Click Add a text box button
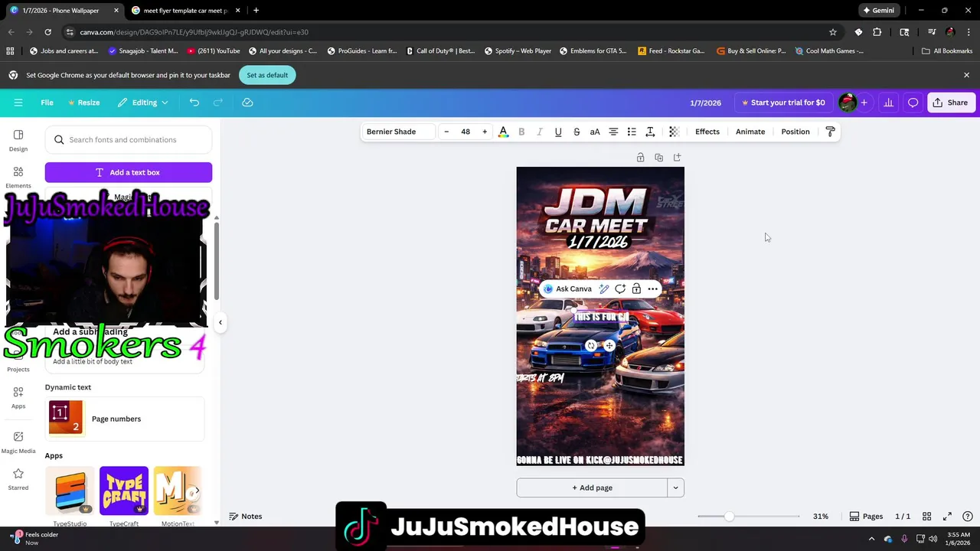Screen dimensions: 980x551 click(129, 172)
